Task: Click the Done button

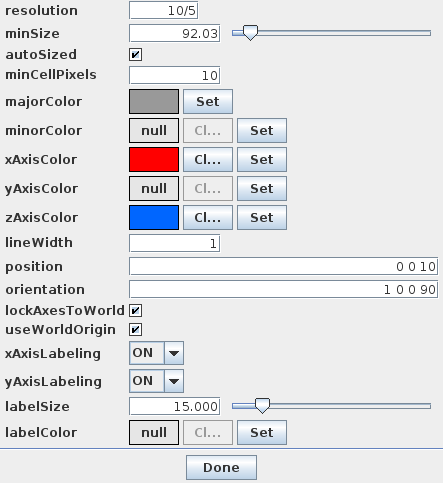Action: point(221,467)
